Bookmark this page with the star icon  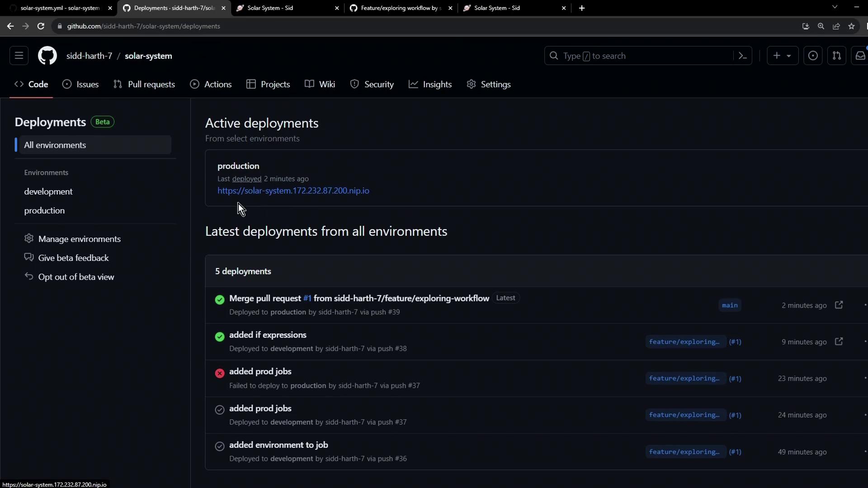tap(852, 26)
